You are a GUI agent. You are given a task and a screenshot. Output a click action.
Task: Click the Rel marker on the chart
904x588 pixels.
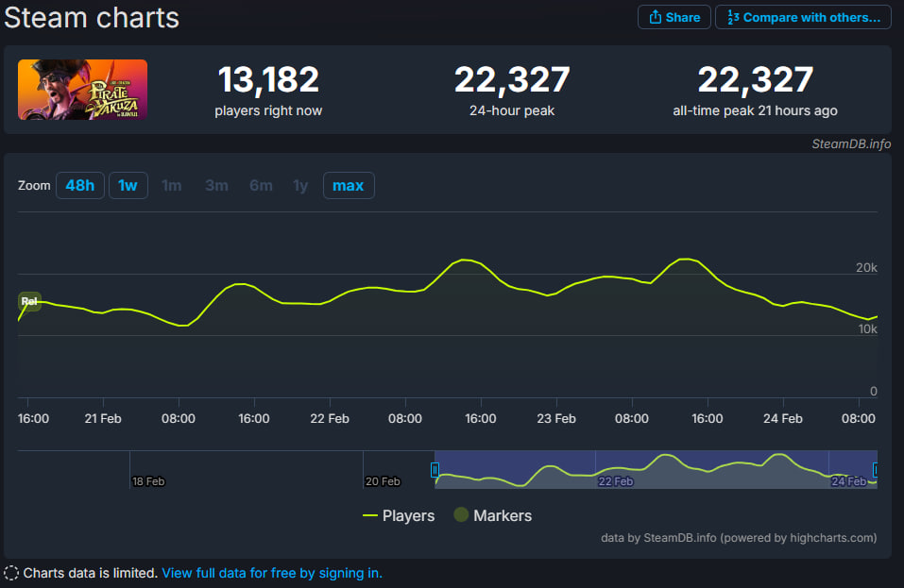click(29, 302)
